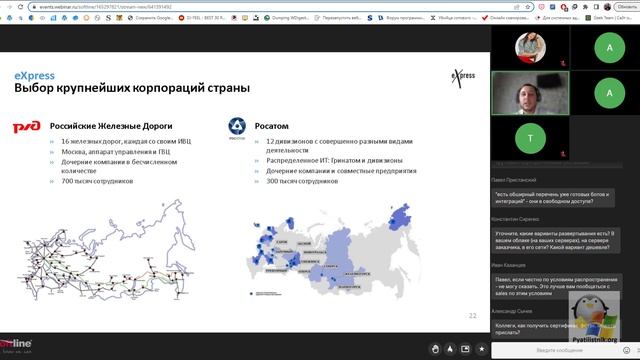Click the '16 железных дорог' bullet line

126,141
